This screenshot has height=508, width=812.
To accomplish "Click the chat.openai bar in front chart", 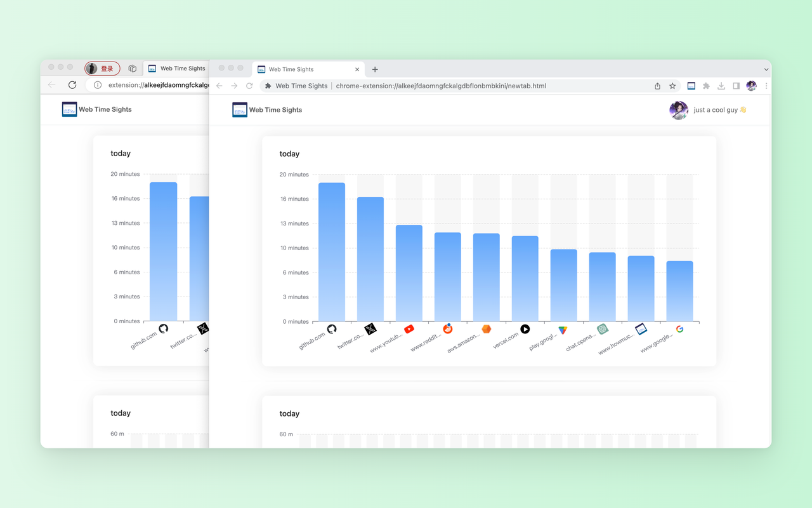I will [603, 287].
